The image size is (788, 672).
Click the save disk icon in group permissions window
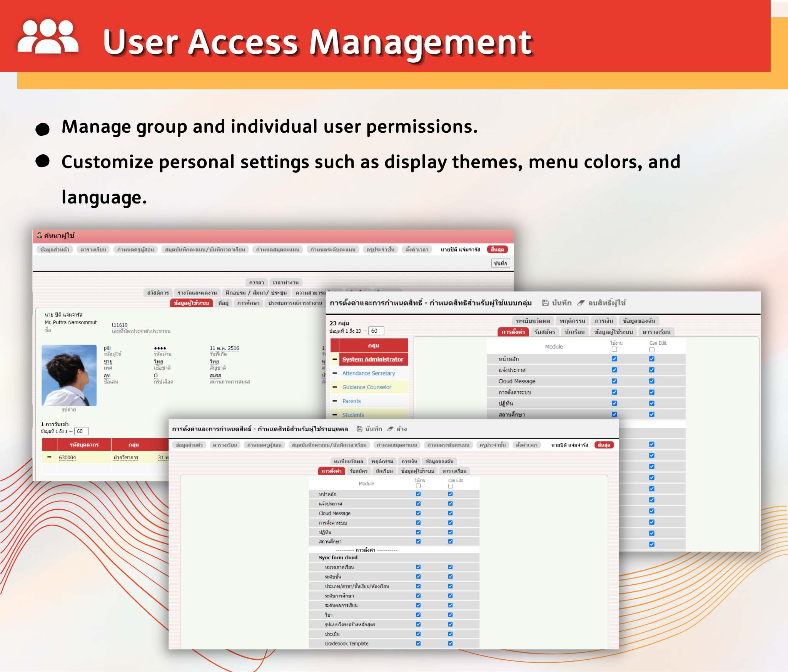546,303
